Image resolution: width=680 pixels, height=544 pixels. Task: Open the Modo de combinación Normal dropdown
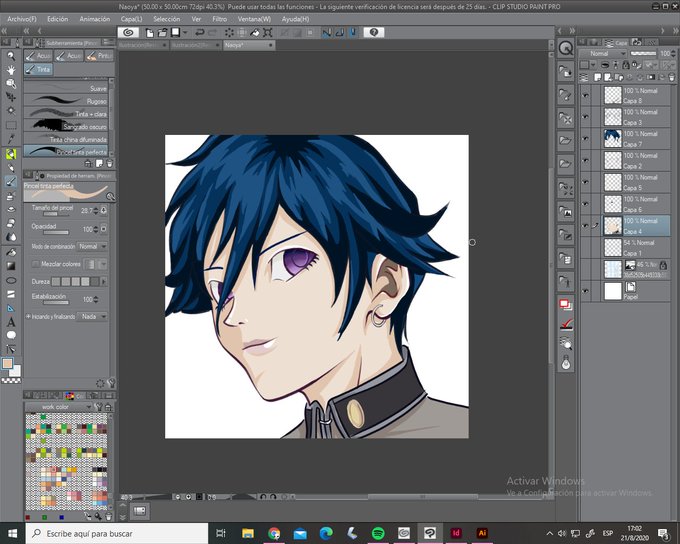92,246
